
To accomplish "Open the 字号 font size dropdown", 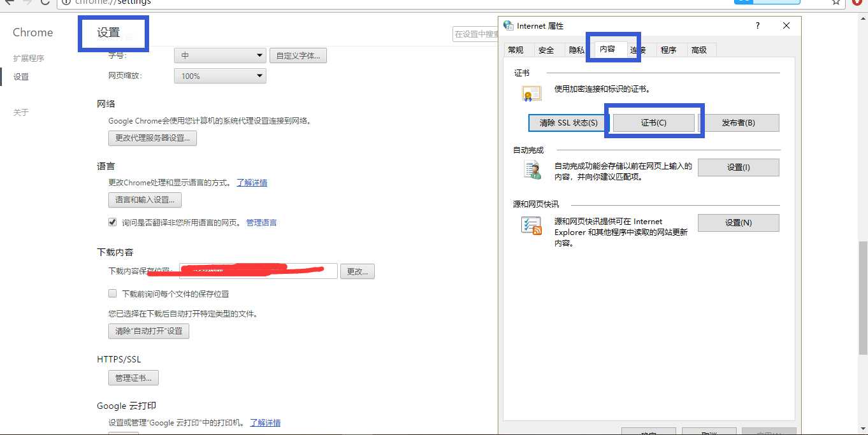I will 220,55.
